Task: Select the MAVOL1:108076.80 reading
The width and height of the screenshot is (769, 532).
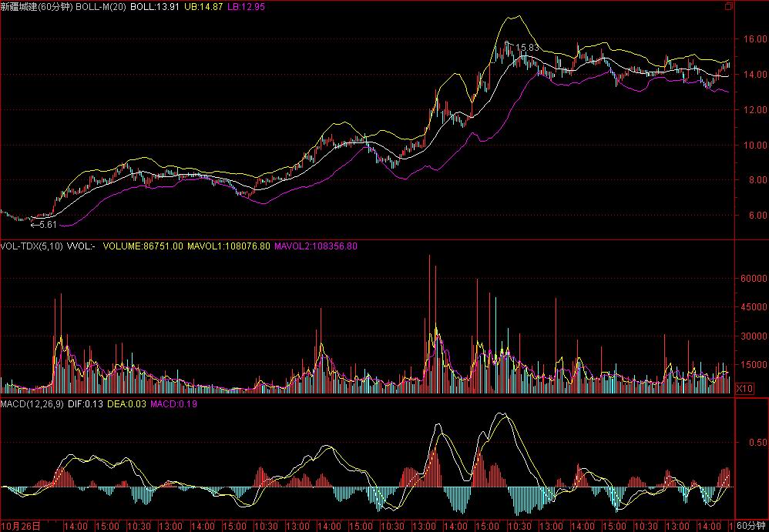Action: pos(229,246)
